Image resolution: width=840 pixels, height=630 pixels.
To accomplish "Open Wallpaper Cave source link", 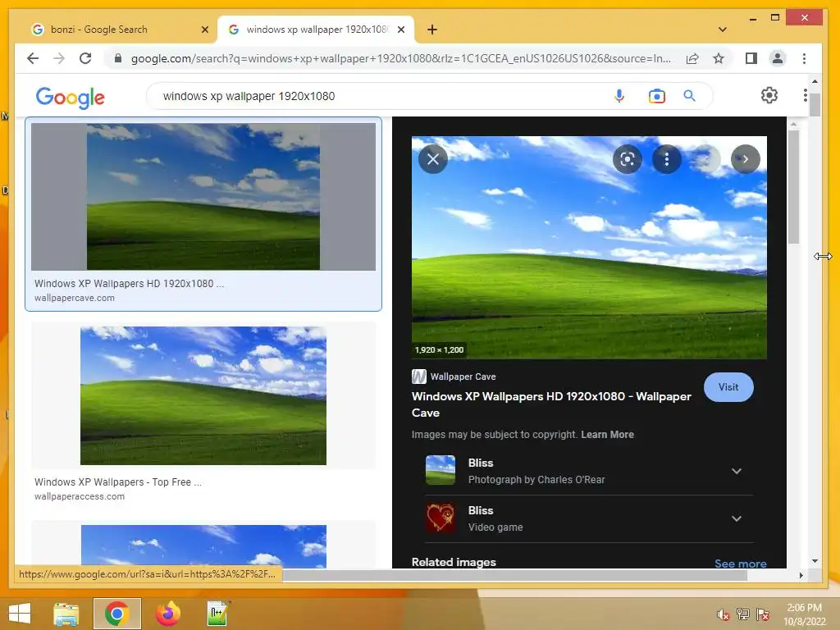I will click(x=454, y=377).
